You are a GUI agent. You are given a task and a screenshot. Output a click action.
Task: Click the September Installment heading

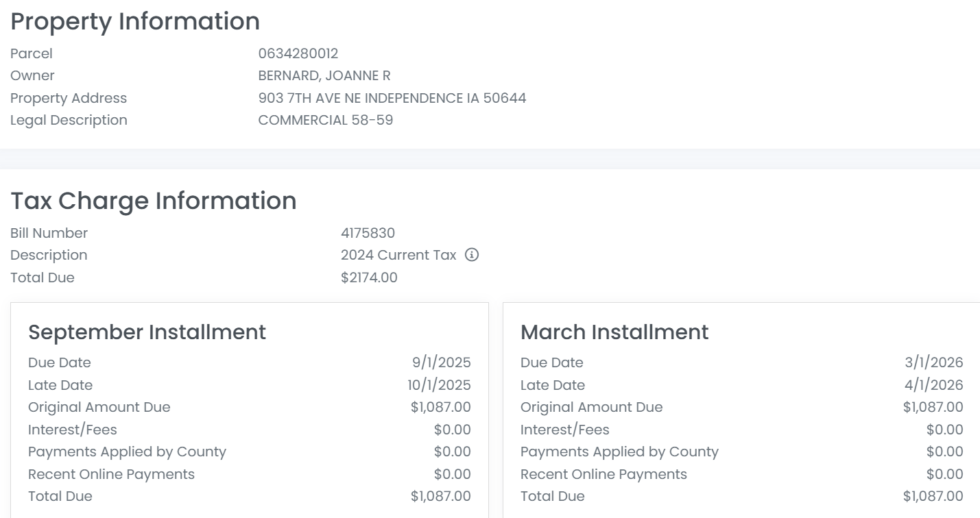pyautogui.click(x=147, y=332)
